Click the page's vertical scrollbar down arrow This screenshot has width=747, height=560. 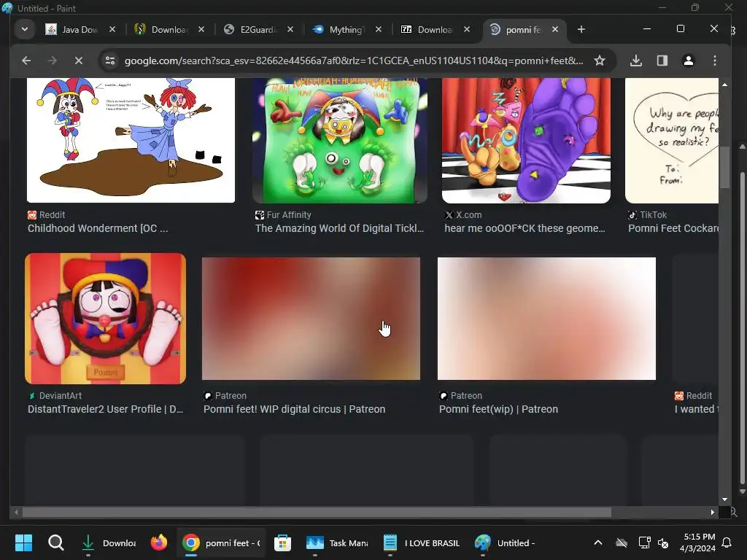tap(724, 499)
